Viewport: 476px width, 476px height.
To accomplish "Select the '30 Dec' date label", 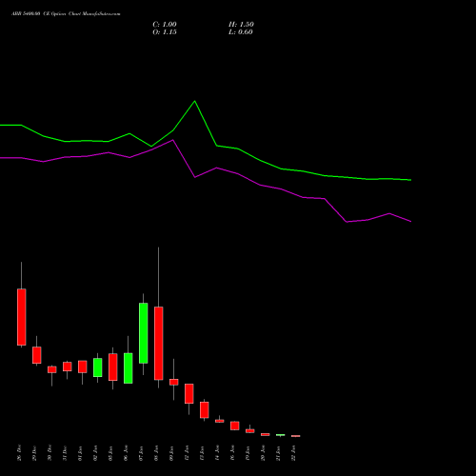I will [x=50, y=453].
